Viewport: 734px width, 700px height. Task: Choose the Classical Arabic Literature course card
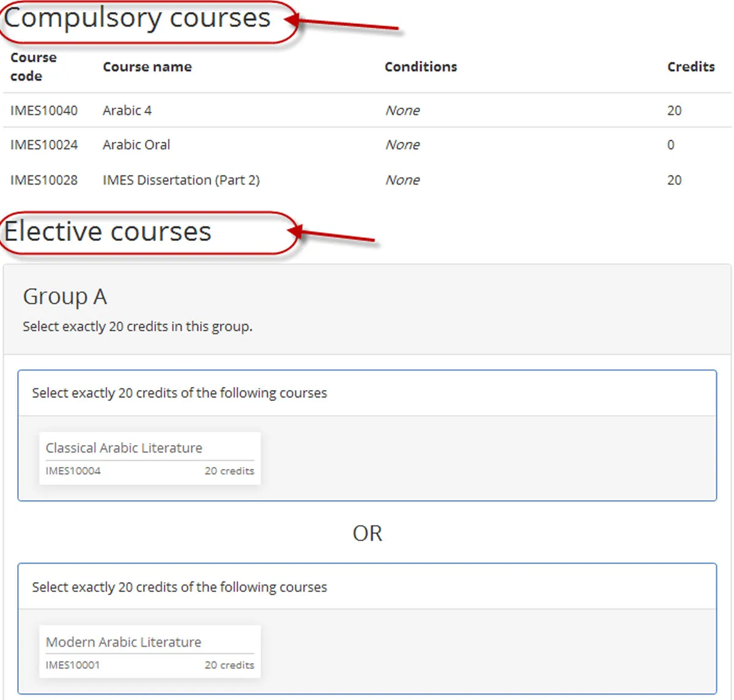click(150, 458)
